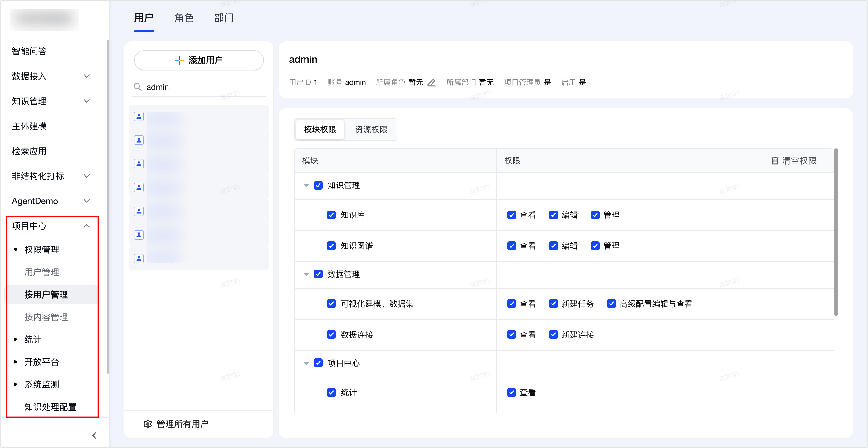
Task: Uncheck 新建任务 permission checkbox
Action: [553, 304]
